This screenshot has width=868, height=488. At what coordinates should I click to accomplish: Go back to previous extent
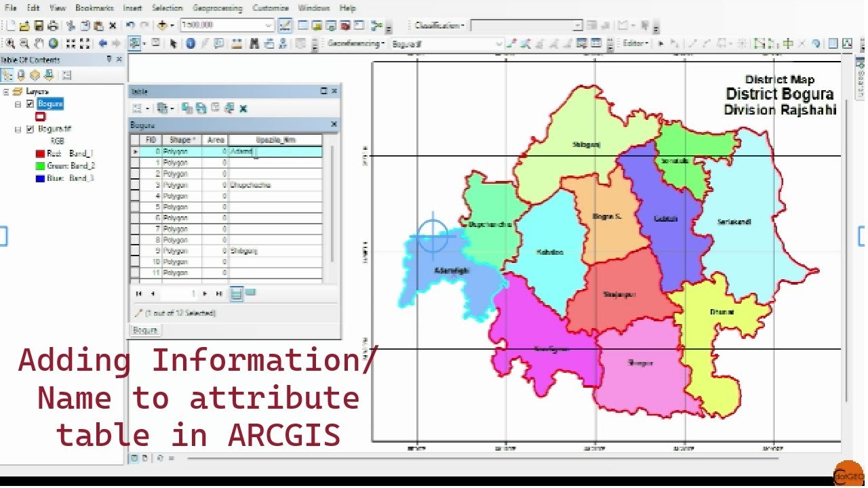click(x=102, y=43)
